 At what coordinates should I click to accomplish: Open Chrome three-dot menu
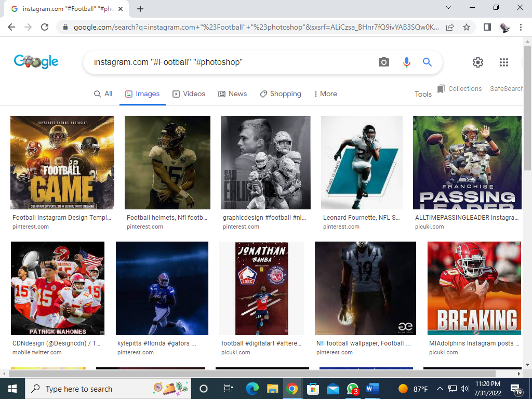point(521,27)
